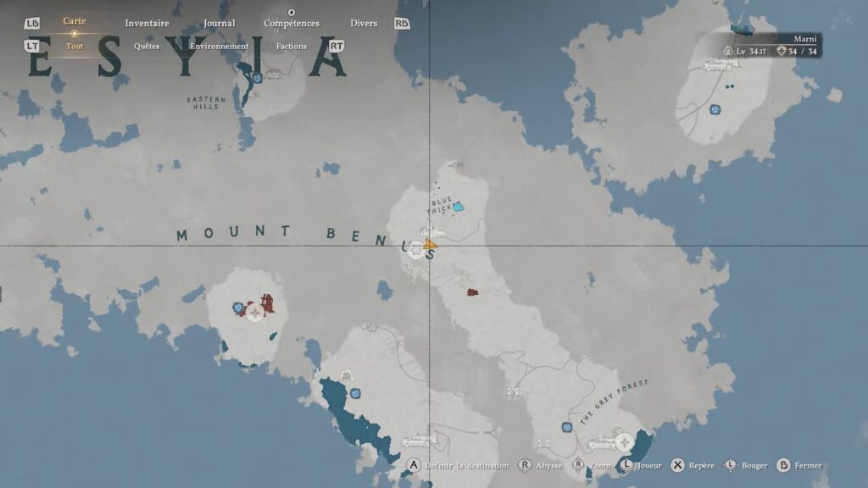Select white camp circle by Grey Forest coast

point(625,442)
